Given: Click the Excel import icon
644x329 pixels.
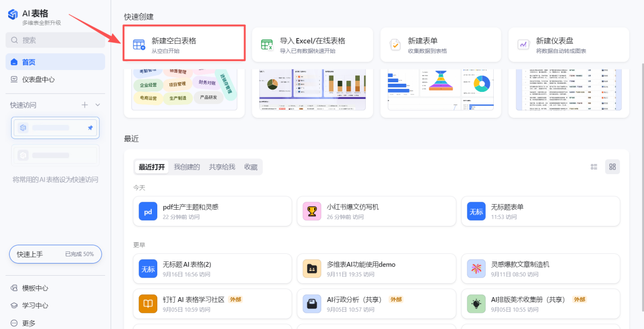Looking at the screenshot, I should tap(267, 45).
